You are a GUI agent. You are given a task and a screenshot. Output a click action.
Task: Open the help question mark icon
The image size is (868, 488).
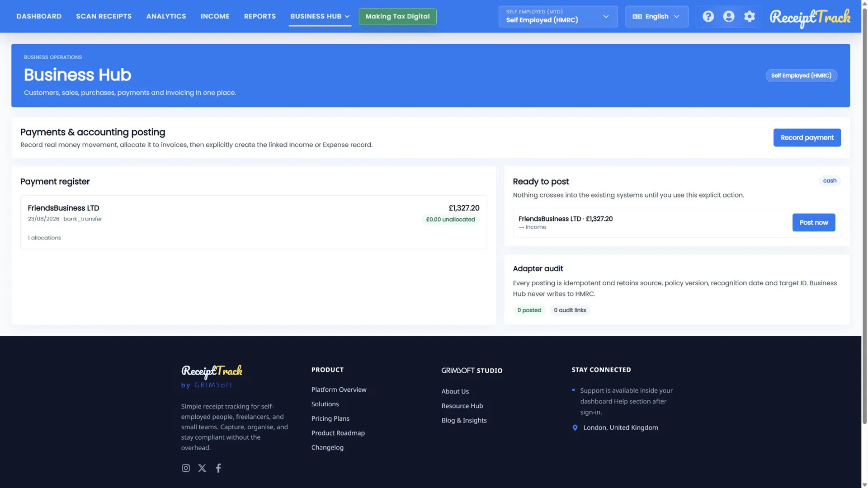708,16
